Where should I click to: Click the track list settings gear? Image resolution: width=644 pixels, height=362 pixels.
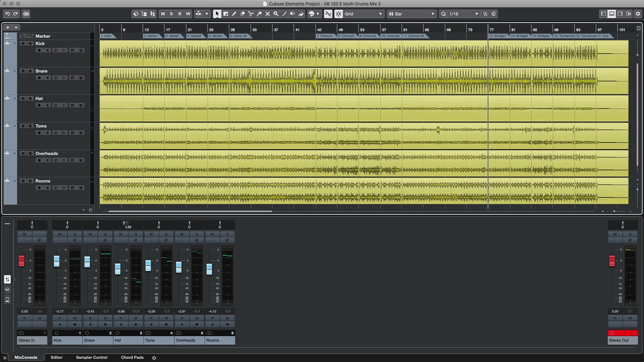pos(91,210)
